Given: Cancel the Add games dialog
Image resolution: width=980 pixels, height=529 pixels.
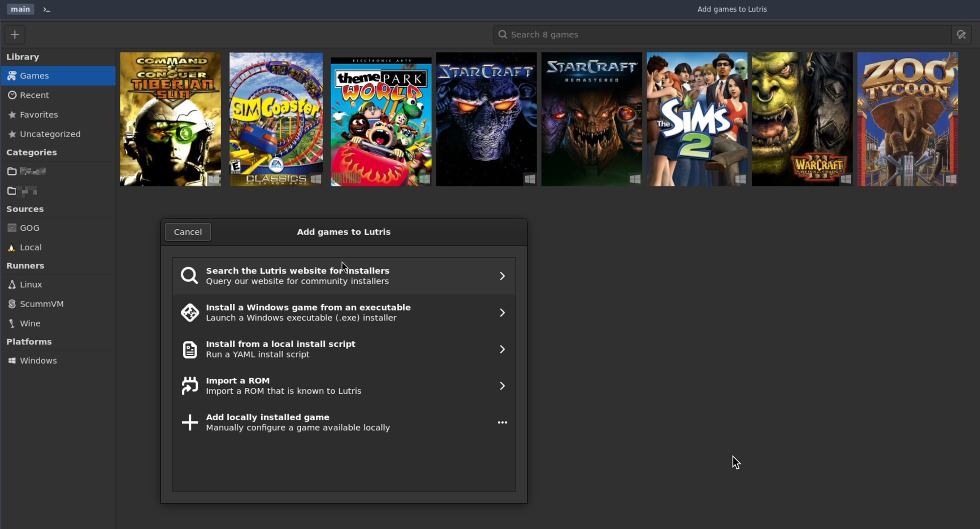Looking at the screenshot, I should pyautogui.click(x=188, y=232).
